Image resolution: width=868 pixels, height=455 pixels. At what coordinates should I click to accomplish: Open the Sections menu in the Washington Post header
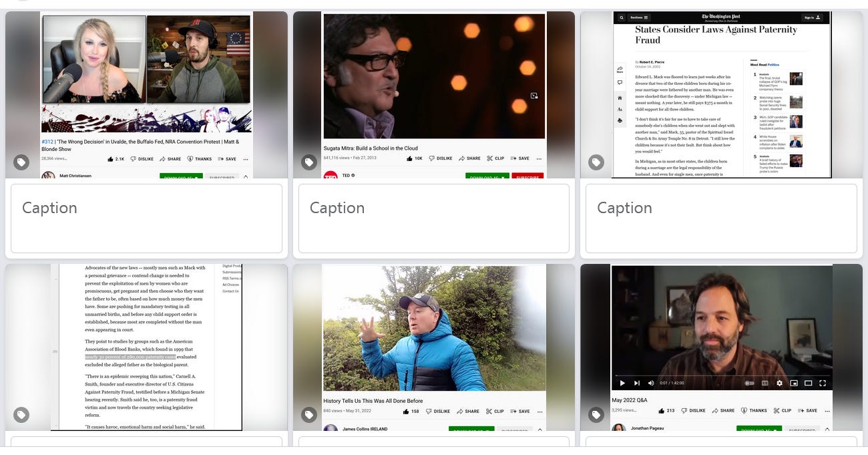pos(639,17)
